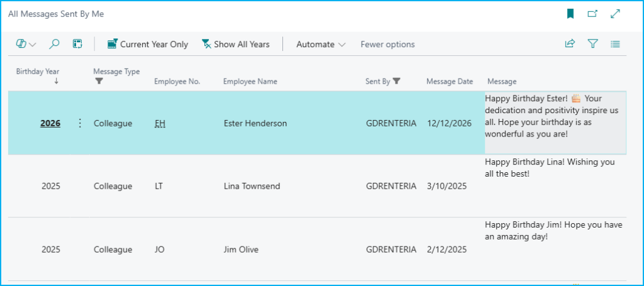Screen dimensions: 644x286
Task: Apply Current Year Only filter
Action: click(x=148, y=44)
